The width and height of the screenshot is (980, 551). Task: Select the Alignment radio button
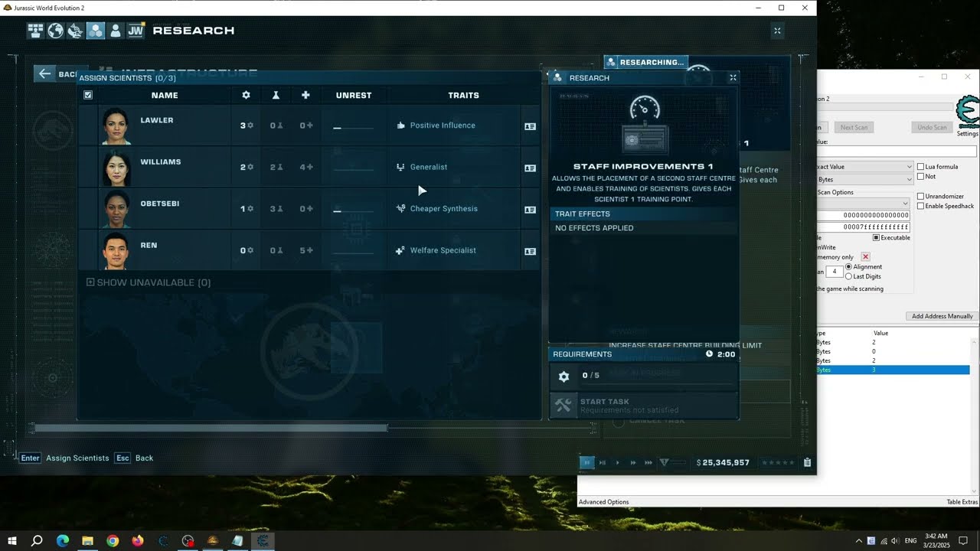[848, 266]
